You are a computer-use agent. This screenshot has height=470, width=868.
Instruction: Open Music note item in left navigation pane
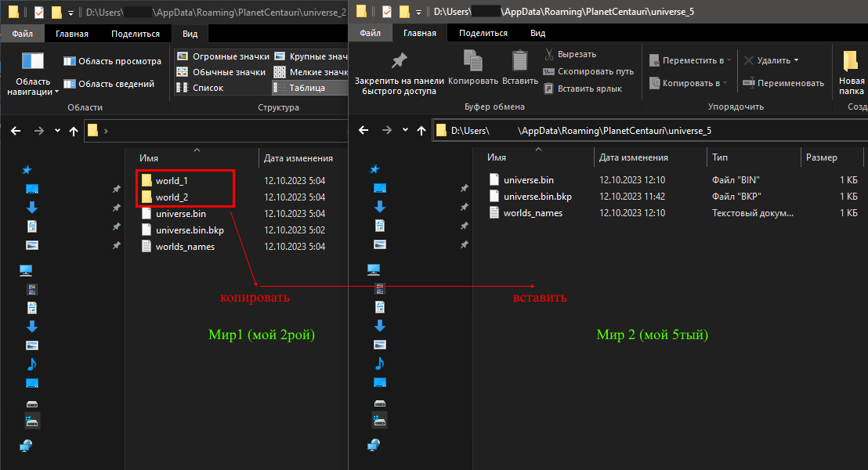coord(32,364)
